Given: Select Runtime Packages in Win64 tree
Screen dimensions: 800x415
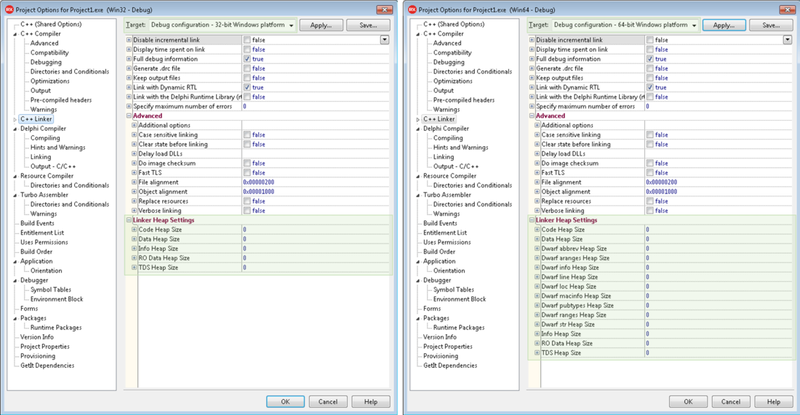Looking at the screenshot, I should tap(459, 328).
